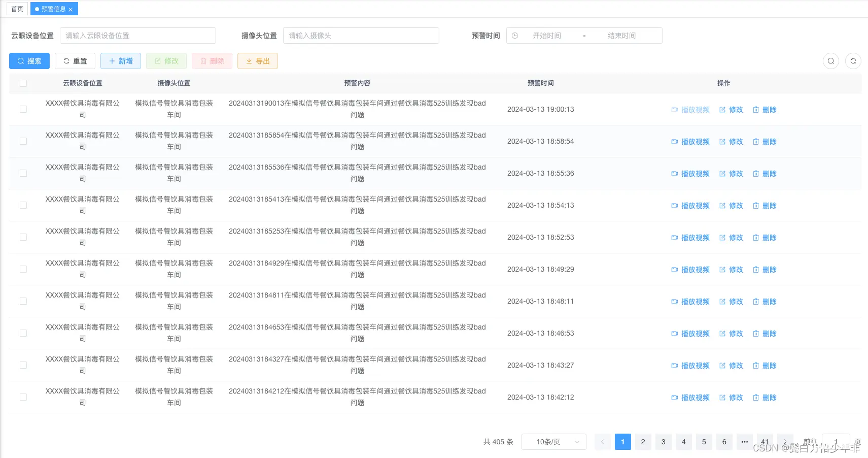The image size is (868, 458).
Task: Go to last page 41
Action: pos(765,442)
